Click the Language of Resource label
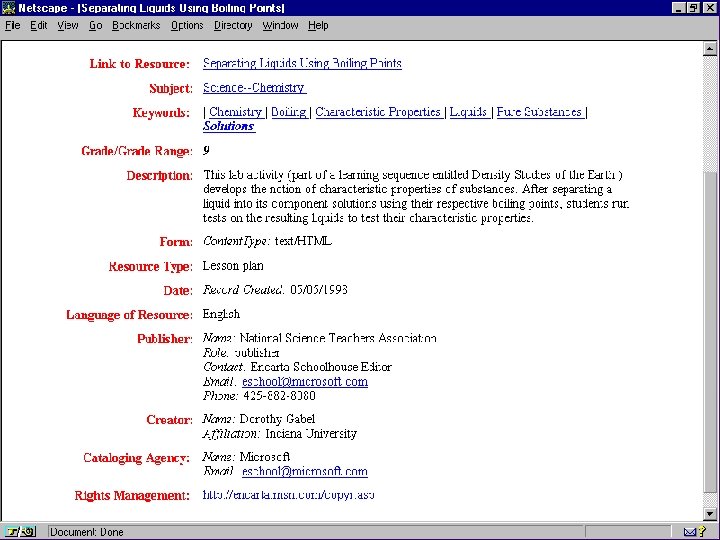The image size is (720, 540). click(129, 315)
